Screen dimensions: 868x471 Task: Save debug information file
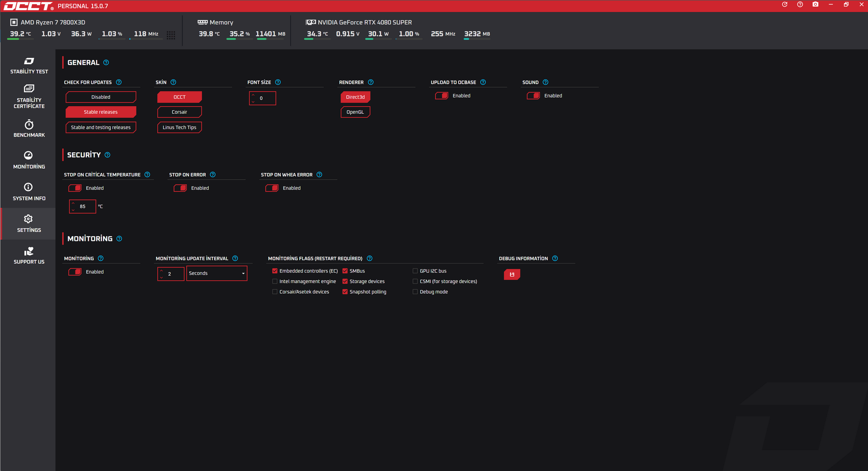[x=512, y=274]
